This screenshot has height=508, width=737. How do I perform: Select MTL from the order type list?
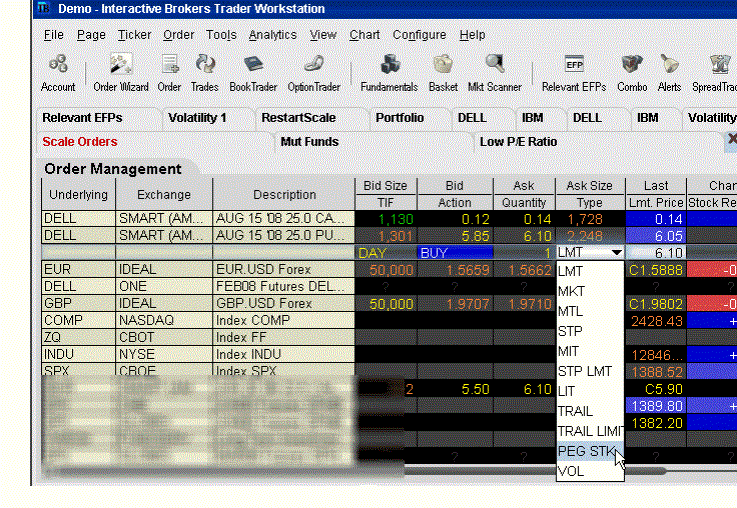[x=590, y=311]
